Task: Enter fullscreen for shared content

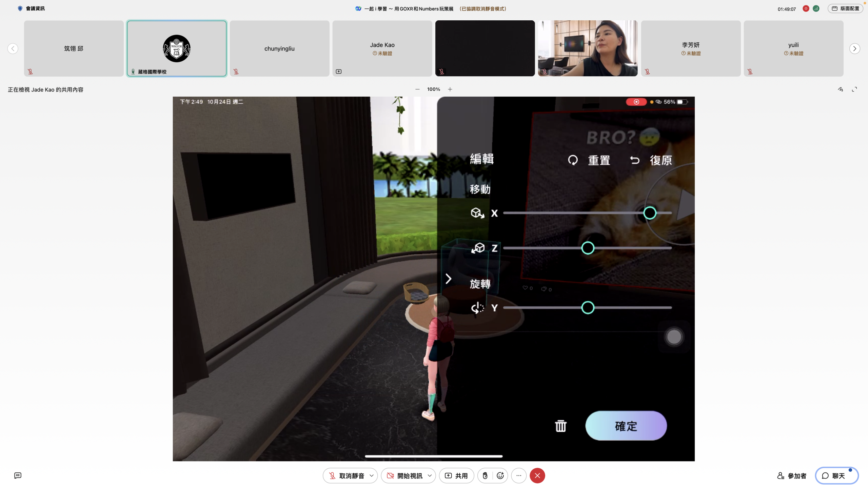Action: pos(854,89)
